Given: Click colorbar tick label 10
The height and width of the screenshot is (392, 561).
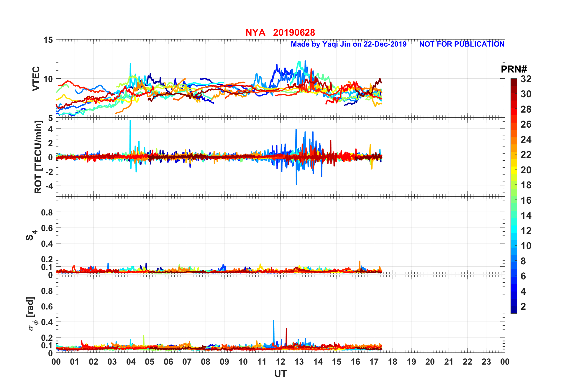Looking at the screenshot, I should (526, 246).
